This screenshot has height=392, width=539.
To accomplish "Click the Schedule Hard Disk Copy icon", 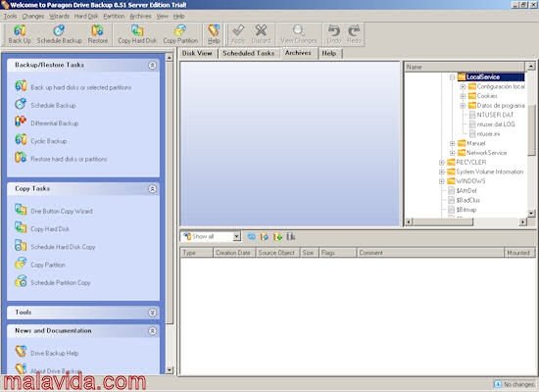I will (x=21, y=246).
